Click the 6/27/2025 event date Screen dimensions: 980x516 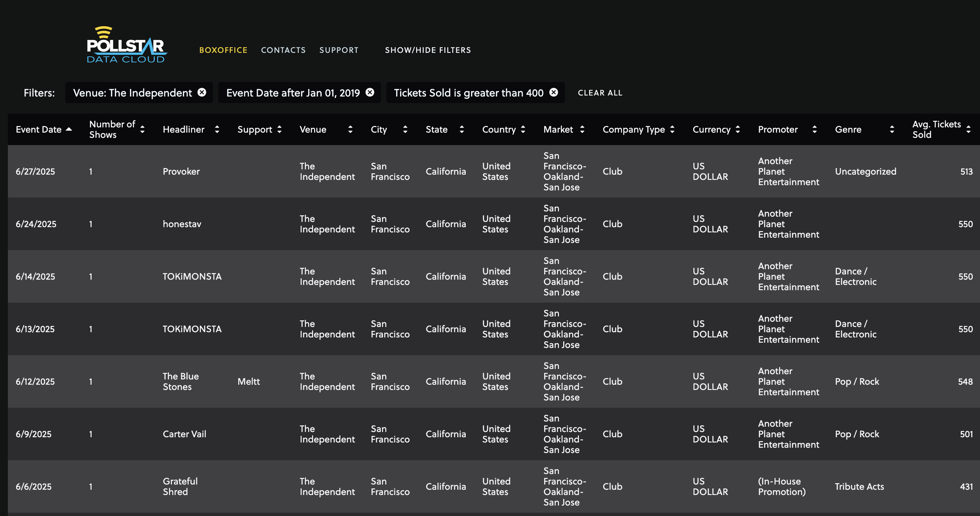pos(35,171)
